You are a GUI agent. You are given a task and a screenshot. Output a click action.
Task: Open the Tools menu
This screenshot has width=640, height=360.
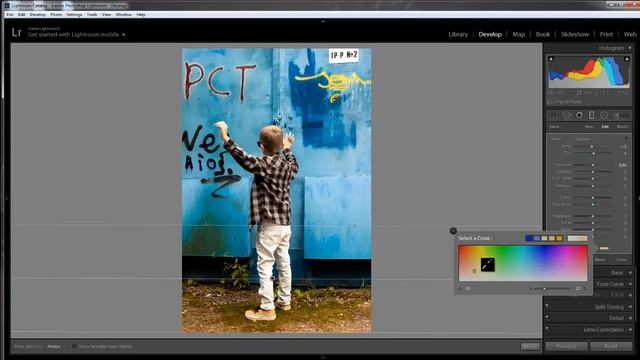[92, 15]
